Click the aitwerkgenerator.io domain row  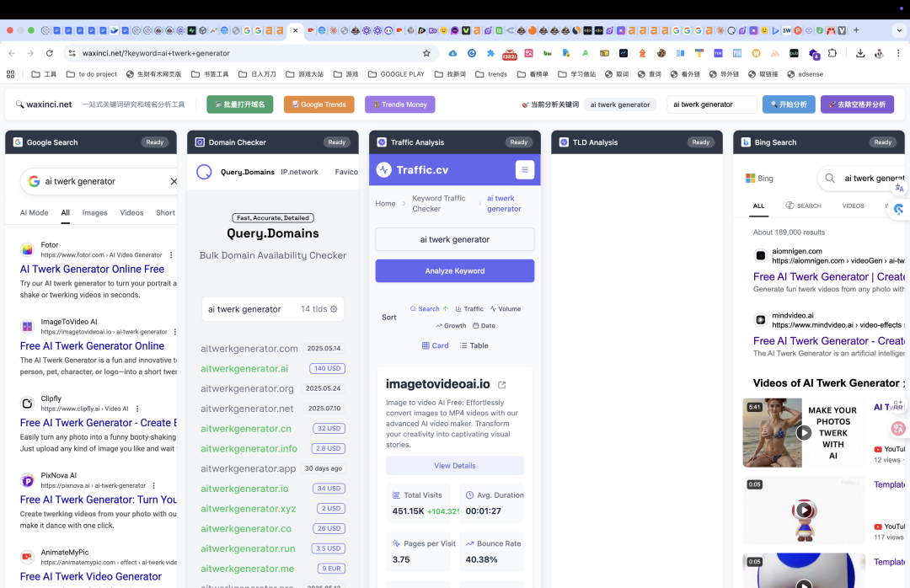(273, 489)
